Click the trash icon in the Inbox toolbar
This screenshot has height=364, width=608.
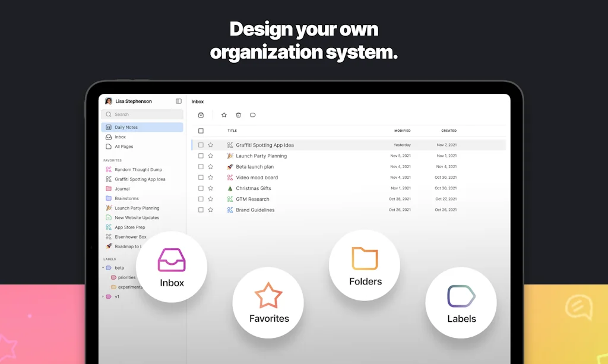coord(238,115)
